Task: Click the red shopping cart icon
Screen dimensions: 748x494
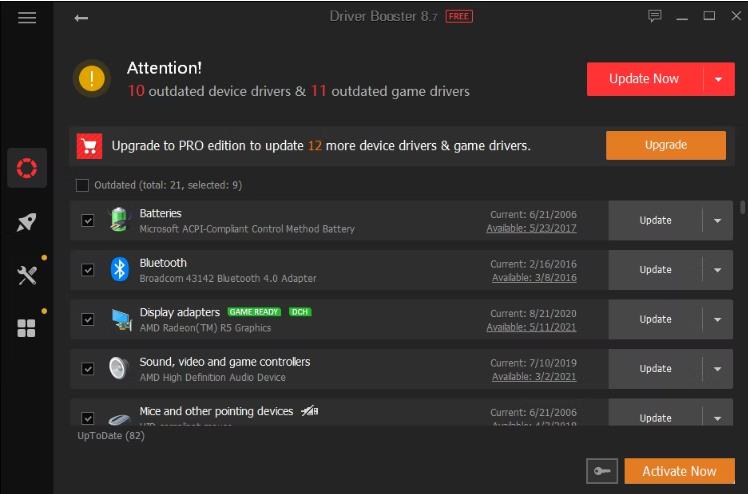Action: click(89, 146)
